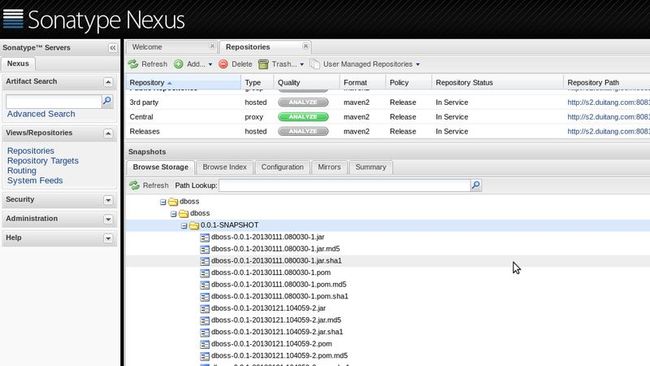
Task: Click the nested dboss folder icon
Action: [184, 214]
